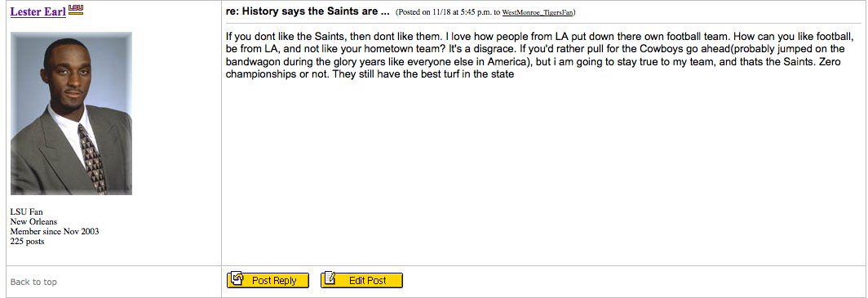The image size is (868, 298).
Task: Click the reply arrow icon in Post Reply
Action: pyautogui.click(x=237, y=279)
